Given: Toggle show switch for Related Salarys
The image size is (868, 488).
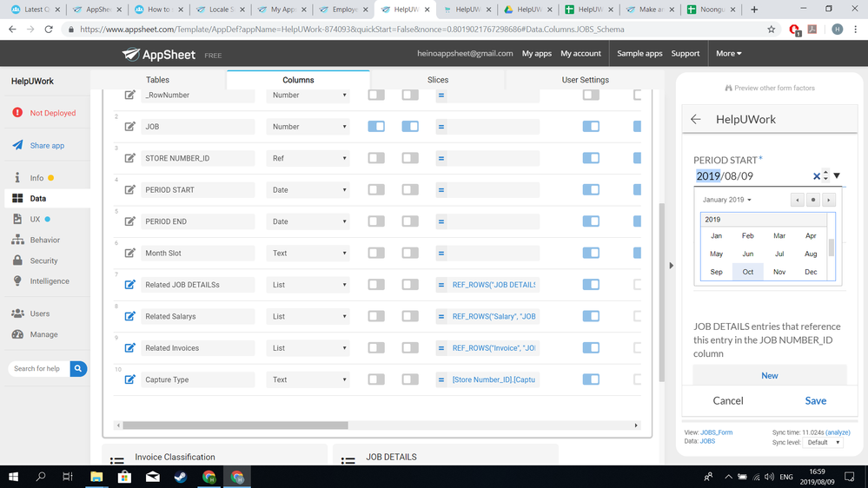Looking at the screenshot, I should (591, 316).
